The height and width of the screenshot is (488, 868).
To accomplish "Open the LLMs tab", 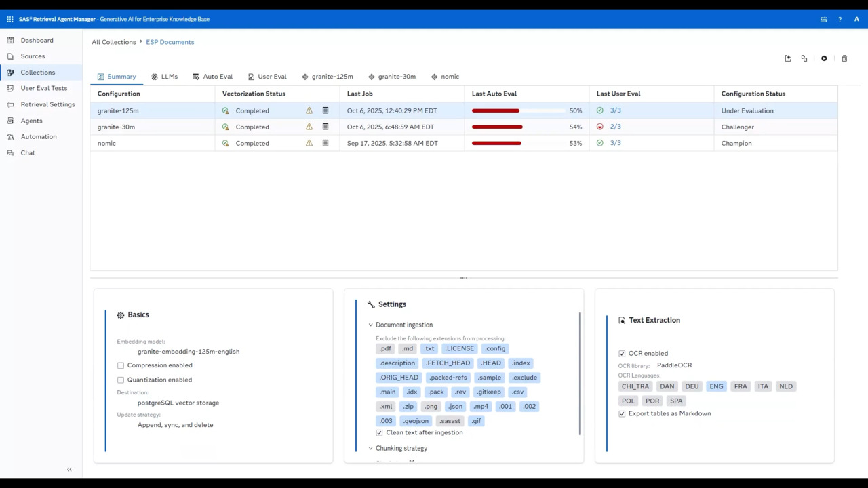I will 164,77.
